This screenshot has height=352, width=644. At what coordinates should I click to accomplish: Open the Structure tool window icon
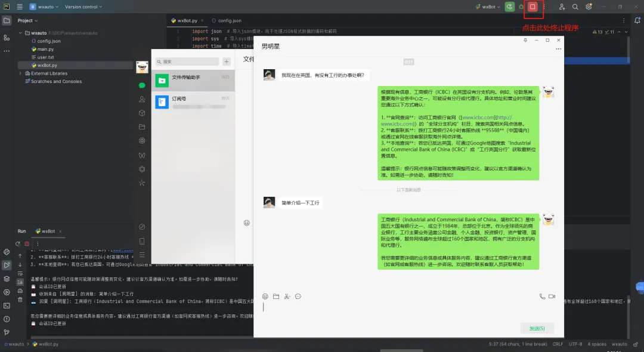(7, 38)
